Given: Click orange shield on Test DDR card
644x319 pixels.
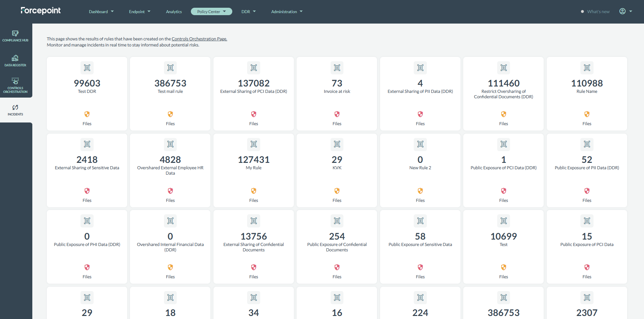Looking at the screenshot, I should pos(87,114).
